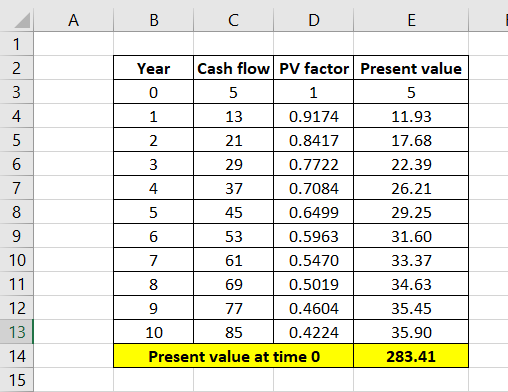Select cell with PV factor 0.8417
508x392 pixels.
point(313,140)
